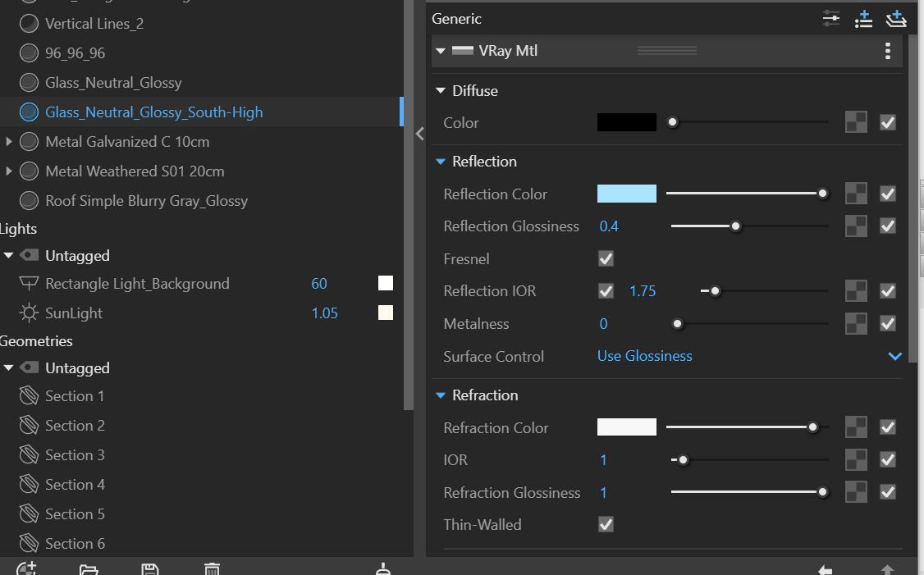Collapse the Diffuse section
Viewport: 924px width, 575px height.
point(440,91)
